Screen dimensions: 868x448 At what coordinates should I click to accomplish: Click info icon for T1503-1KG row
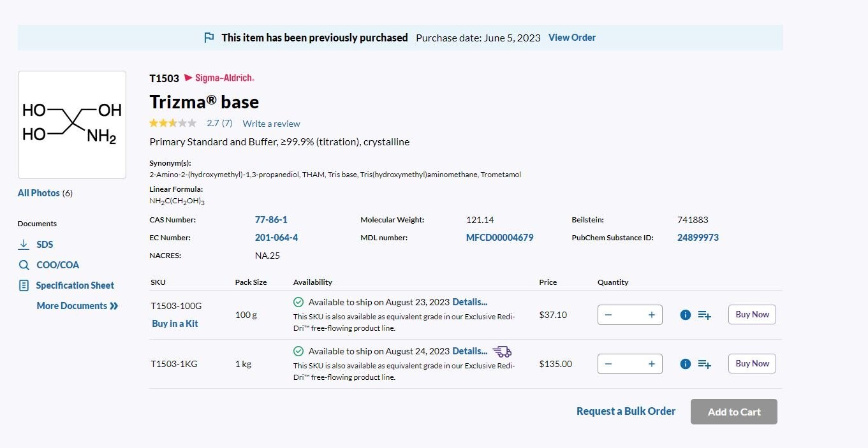[x=685, y=364]
